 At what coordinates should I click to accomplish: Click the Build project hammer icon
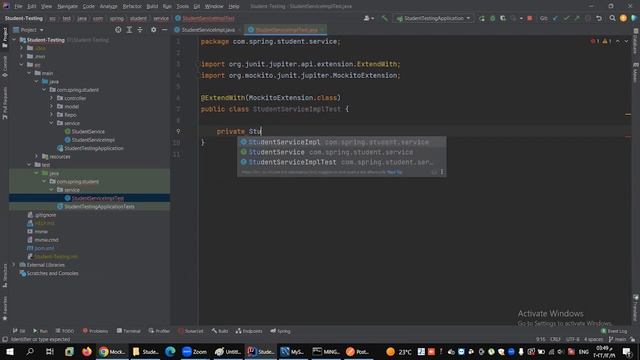(x=384, y=18)
